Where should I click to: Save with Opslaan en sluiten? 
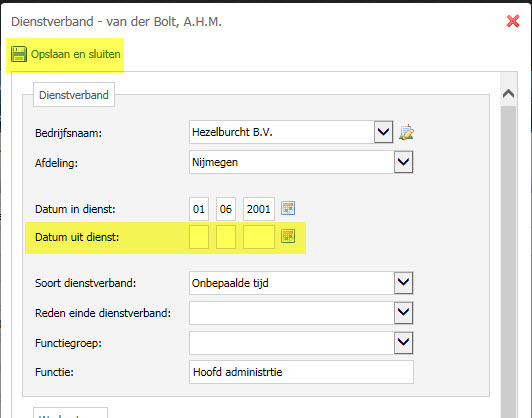tap(66, 54)
